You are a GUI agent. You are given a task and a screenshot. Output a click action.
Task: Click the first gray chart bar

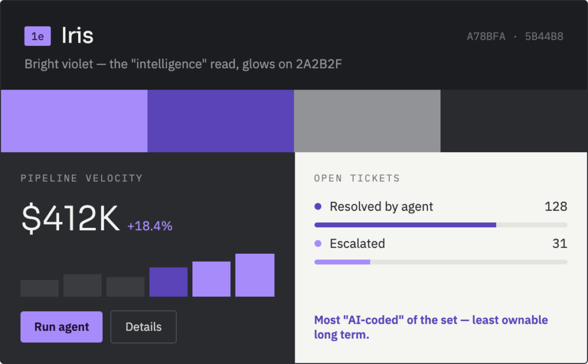coord(40,288)
